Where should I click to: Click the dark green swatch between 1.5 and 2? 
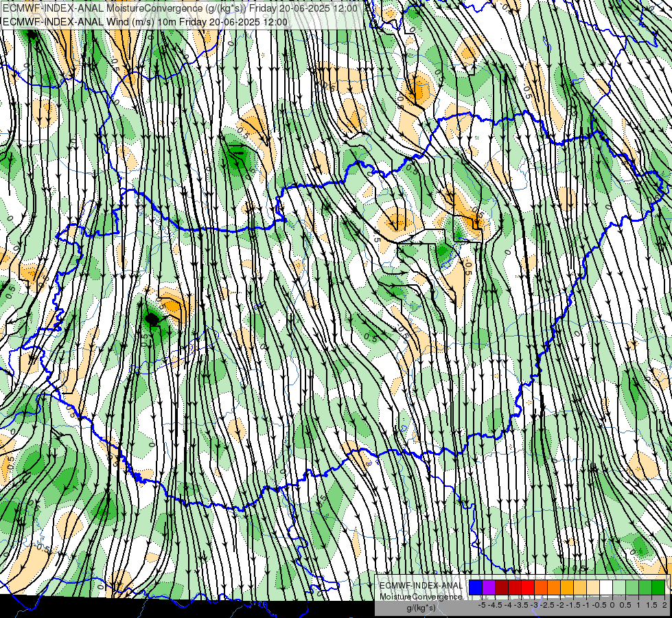pos(658,588)
